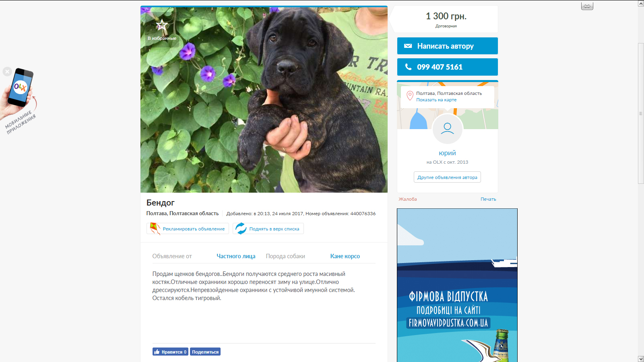Click the Поделиться share button
This screenshot has width=644, height=362.
(x=205, y=352)
